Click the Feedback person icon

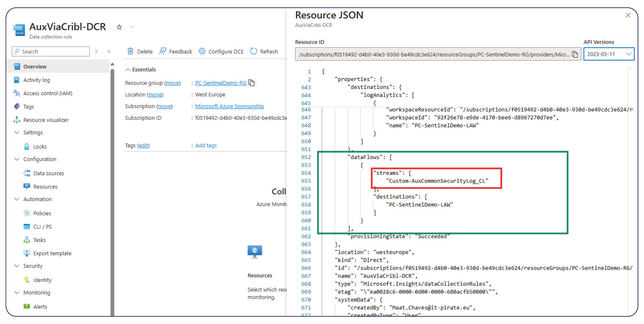pos(163,51)
